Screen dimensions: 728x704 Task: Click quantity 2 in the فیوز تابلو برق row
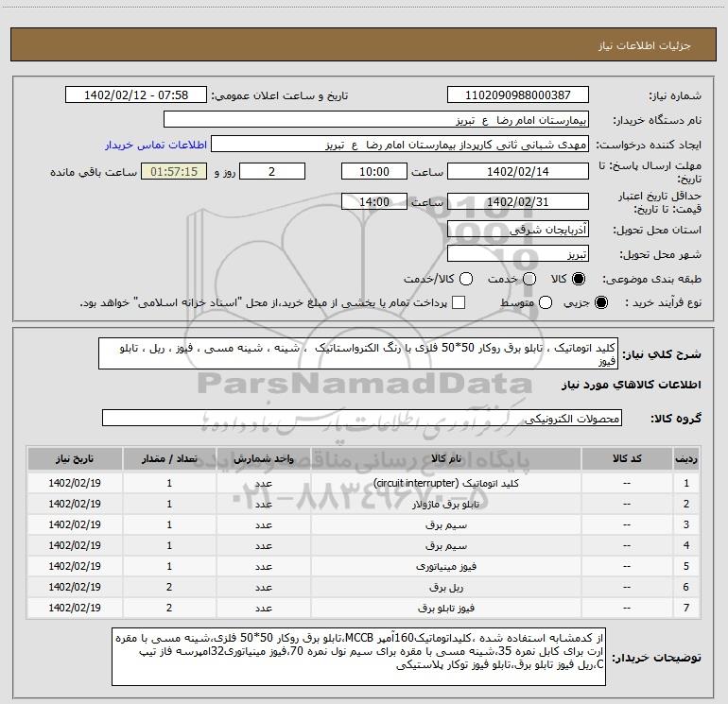(169, 608)
